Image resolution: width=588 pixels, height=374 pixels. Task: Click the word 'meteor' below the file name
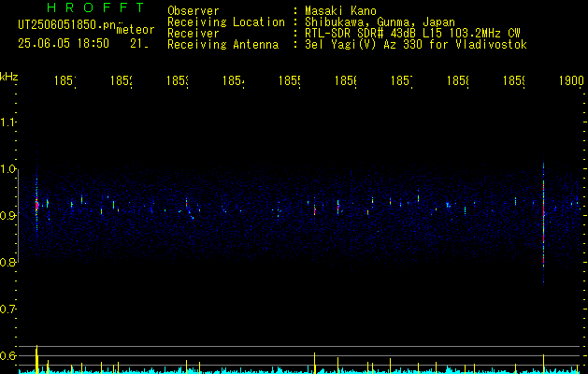(x=136, y=30)
